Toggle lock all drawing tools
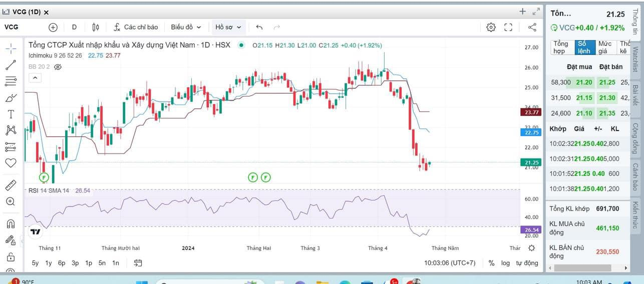The image size is (644, 284). click(11, 257)
